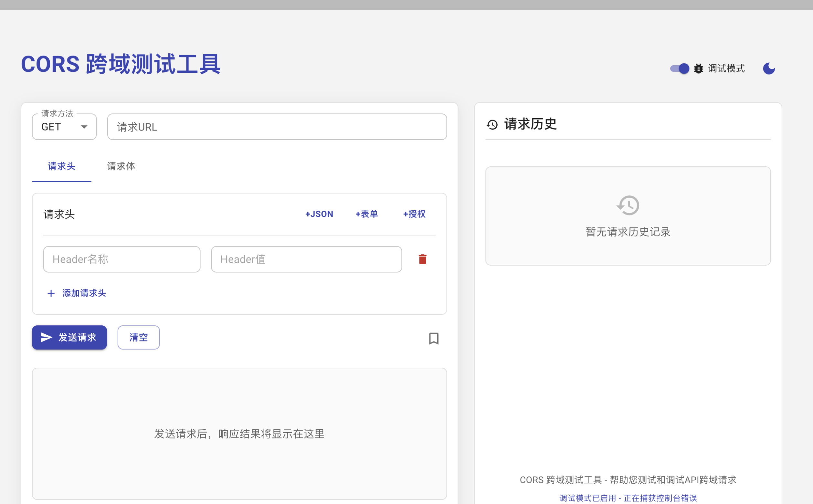Click the +表单 preset button
813x504 pixels.
[367, 214]
